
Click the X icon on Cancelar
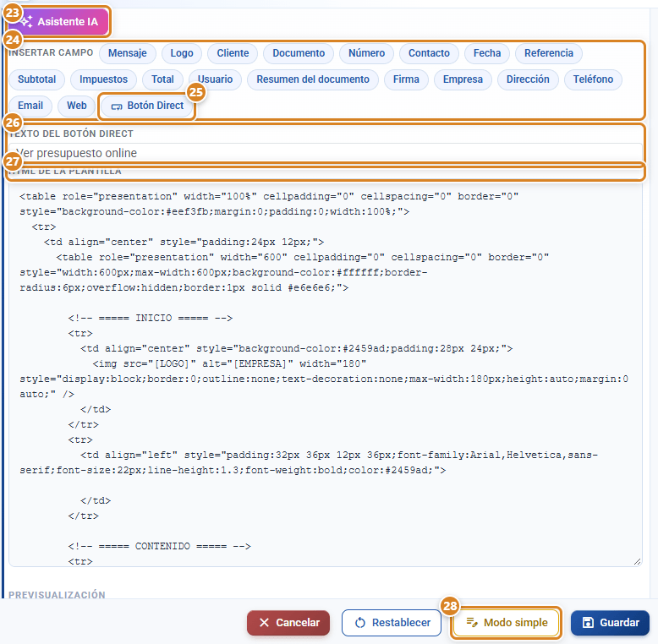(264, 623)
